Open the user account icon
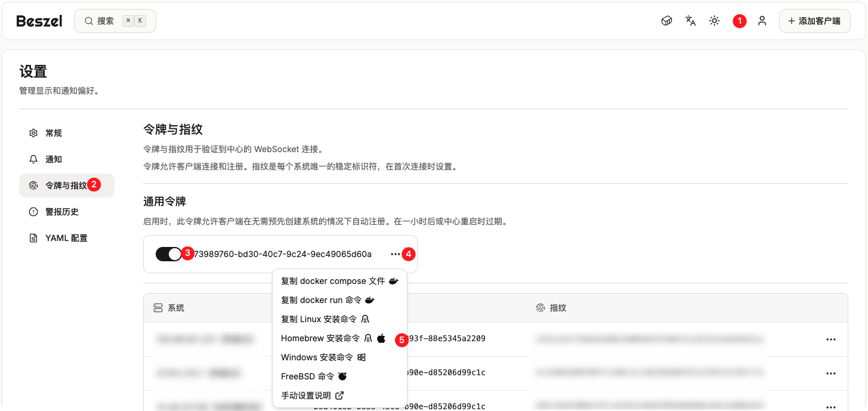This screenshot has height=411, width=868. pos(762,21)
